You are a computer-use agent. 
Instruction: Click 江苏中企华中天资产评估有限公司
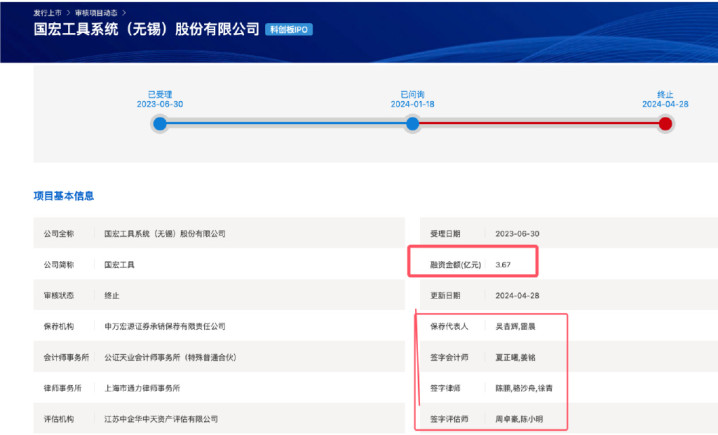[x=161, y=419]
